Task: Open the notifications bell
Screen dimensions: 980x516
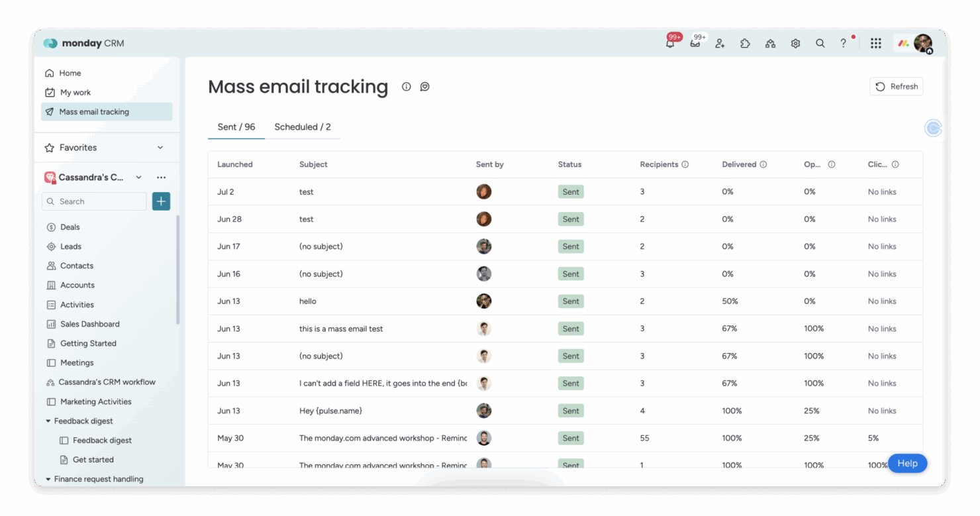Action: [670, 43]
